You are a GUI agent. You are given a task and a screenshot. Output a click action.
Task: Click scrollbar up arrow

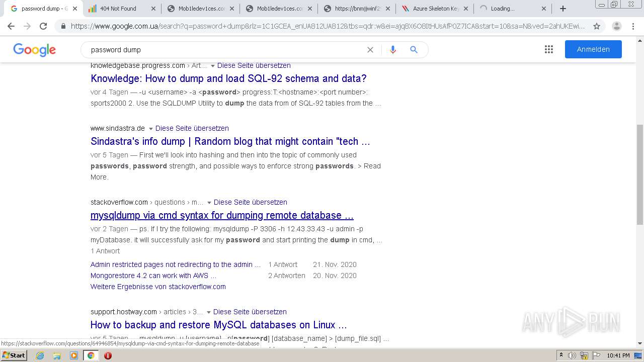click(x=640, y=40)
